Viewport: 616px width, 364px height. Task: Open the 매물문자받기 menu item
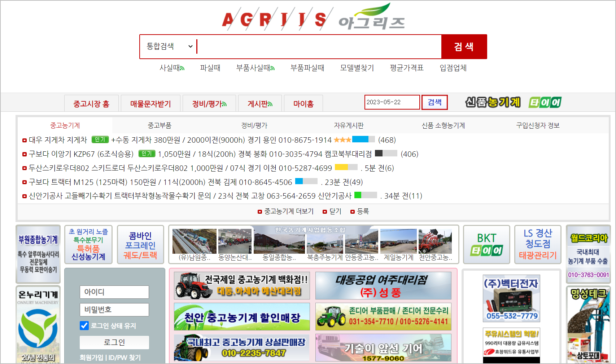[150, 103]
